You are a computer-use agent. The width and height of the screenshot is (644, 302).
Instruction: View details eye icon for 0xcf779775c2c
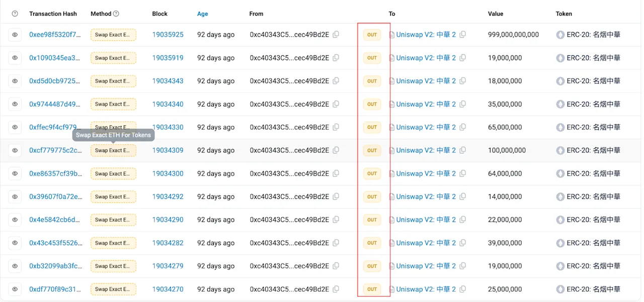(x=15, y=150)
